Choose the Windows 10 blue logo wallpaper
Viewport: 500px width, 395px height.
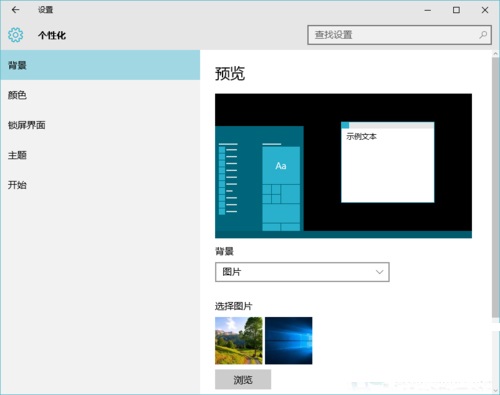click(x=289, y=341)
